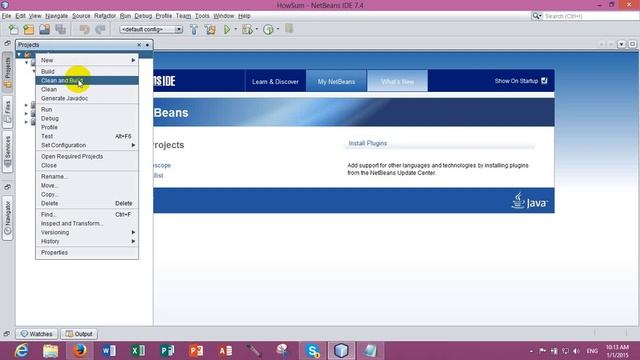Image resolution: width=640 pixels, height=360 pixels.
Task: Open Skype from taskbar
Action: point(313,351)
